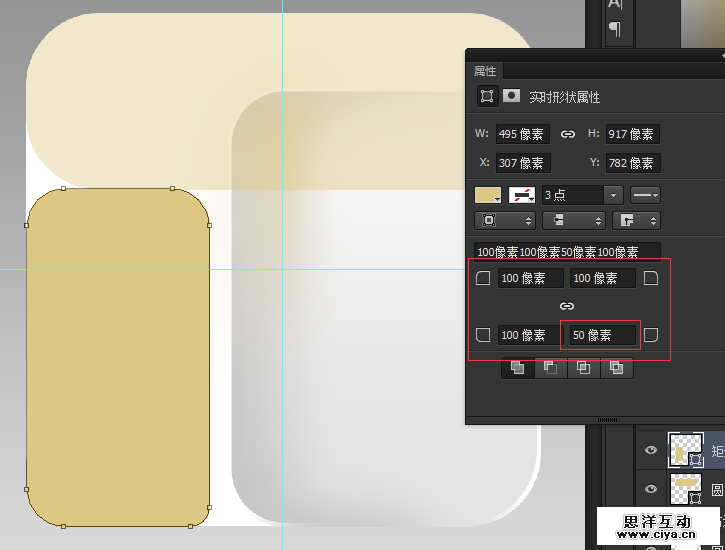The width and height of the screenshot is (725, 550).
Task: Open the 3 点 stroke width dropdown
Action: (613, 195)
